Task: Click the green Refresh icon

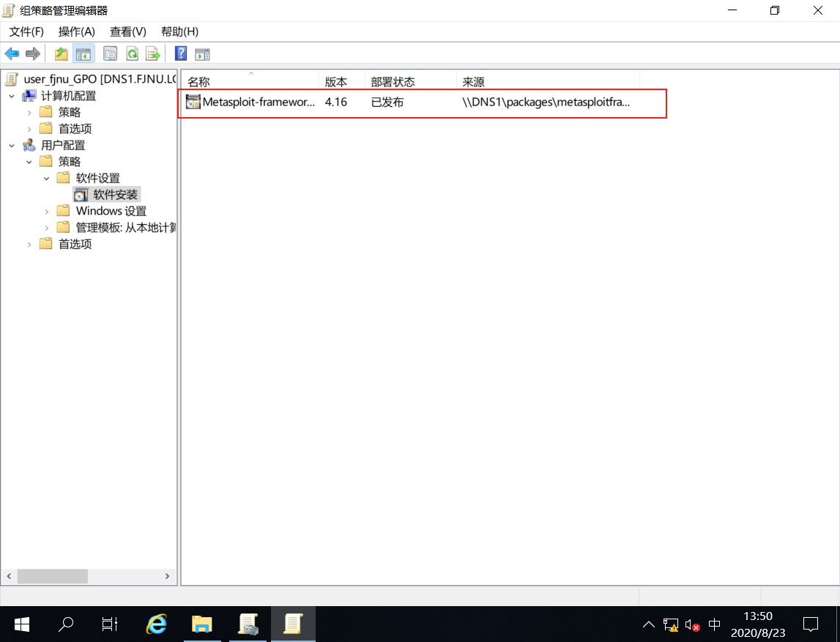Action: (x=132, y=53)
